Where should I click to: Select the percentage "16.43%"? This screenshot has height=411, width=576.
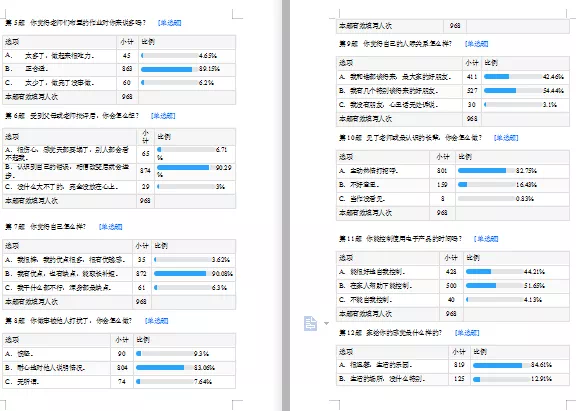pos(526,185)
